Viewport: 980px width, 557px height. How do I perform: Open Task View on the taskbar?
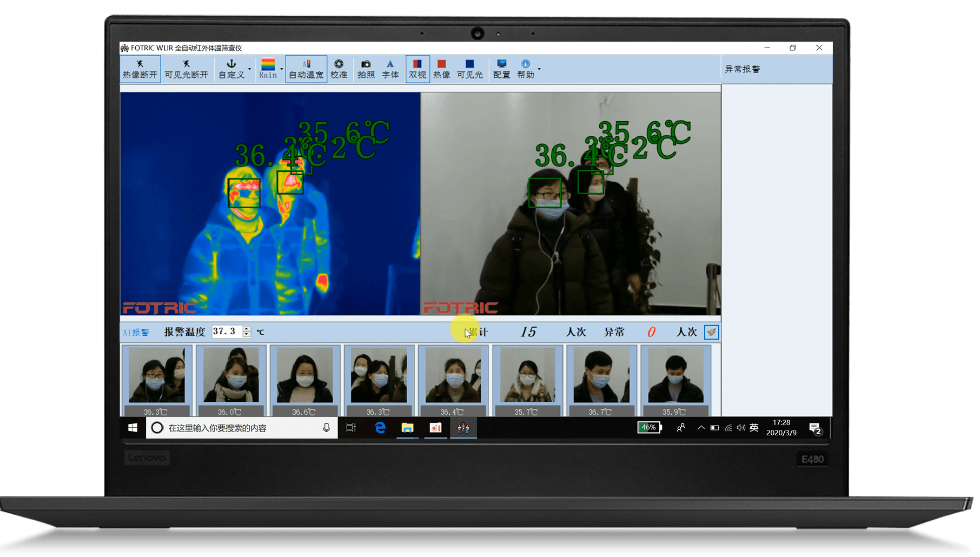351,428
